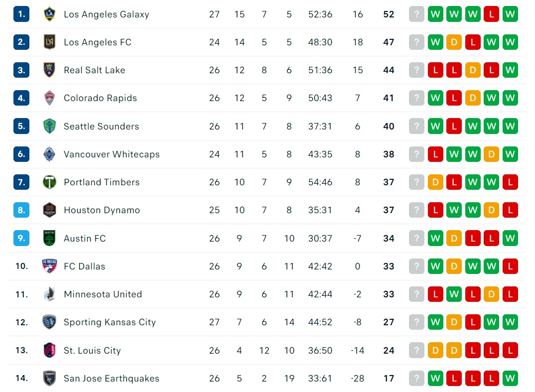Click the Los Angeles FC team logo

[x=49, y=42]
